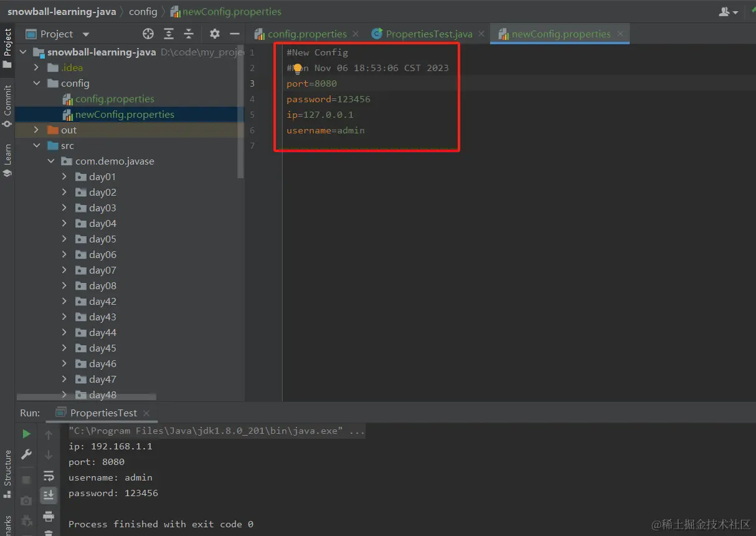Expand the day01 package
The image size is (756, 536).
[65, 176]
